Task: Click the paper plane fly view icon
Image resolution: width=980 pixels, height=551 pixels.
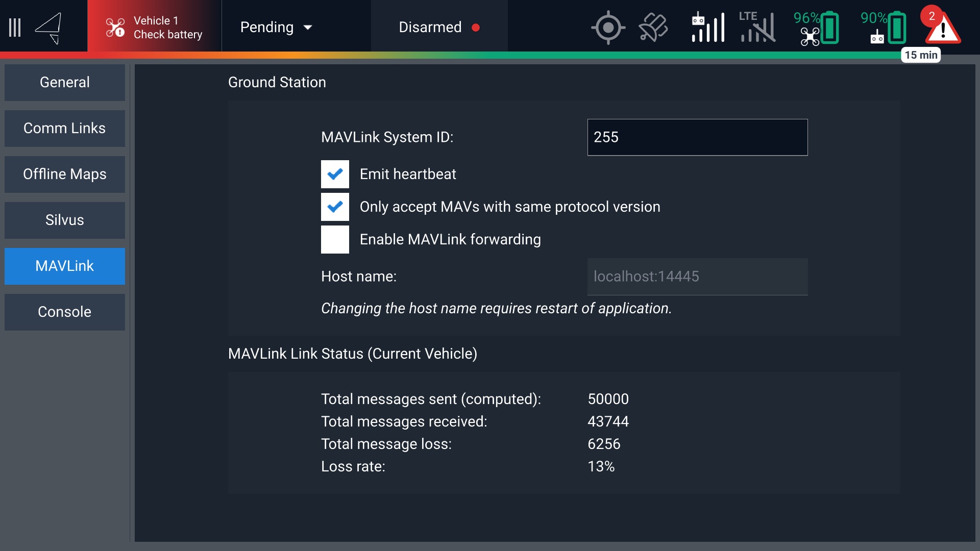Action: click(50, 28)
